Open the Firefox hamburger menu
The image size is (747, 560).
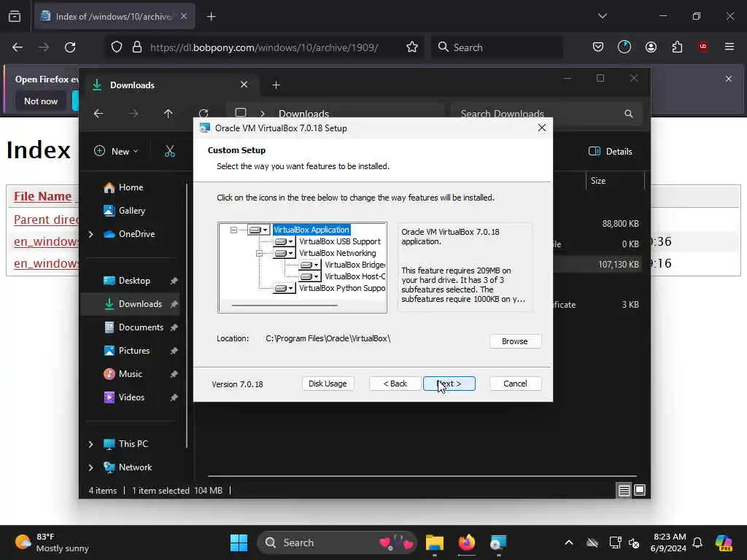point(729,47)
